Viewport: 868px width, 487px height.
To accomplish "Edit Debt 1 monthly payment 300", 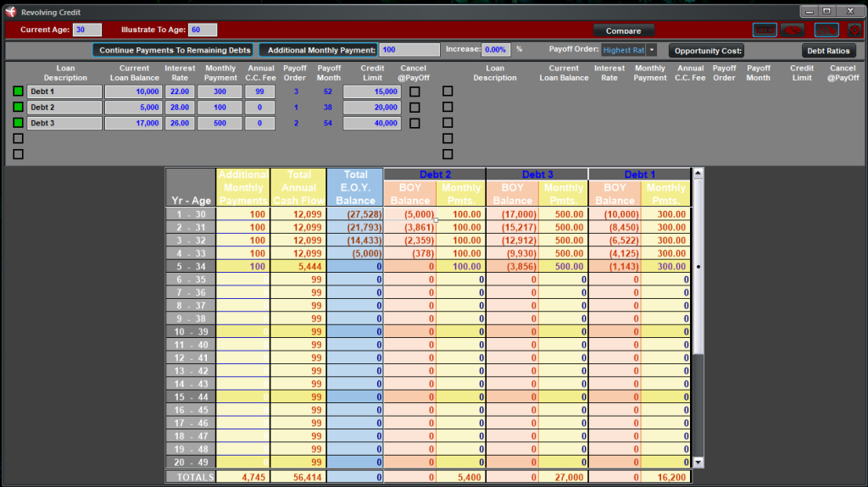I will 220,91.
